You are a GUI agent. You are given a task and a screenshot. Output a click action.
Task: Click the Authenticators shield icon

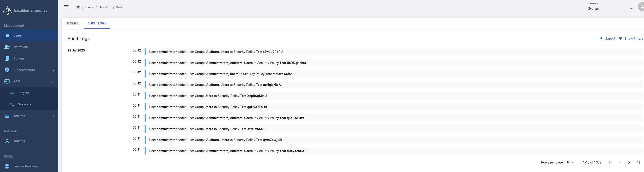(x=7, y=70)
